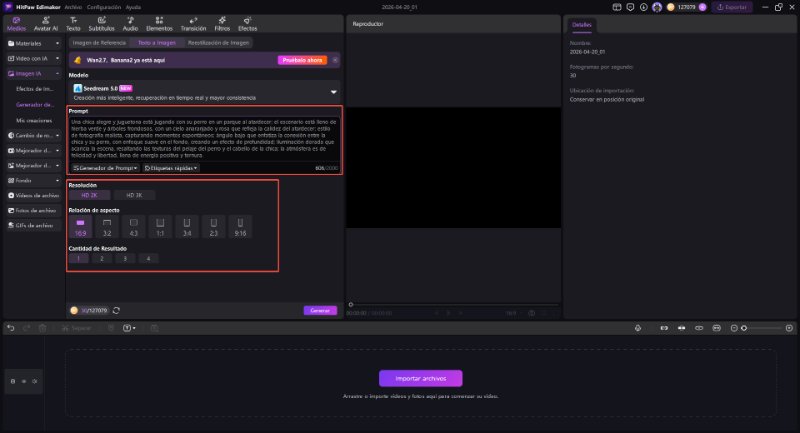This screenshot has height=433, width=800.
Task: Open the Etiquetas rápidas dropdown
Action: pos(171,168)
